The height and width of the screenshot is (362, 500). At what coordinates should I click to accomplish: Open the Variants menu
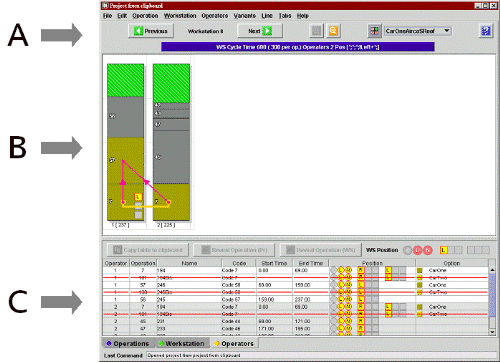coord(244,16)
